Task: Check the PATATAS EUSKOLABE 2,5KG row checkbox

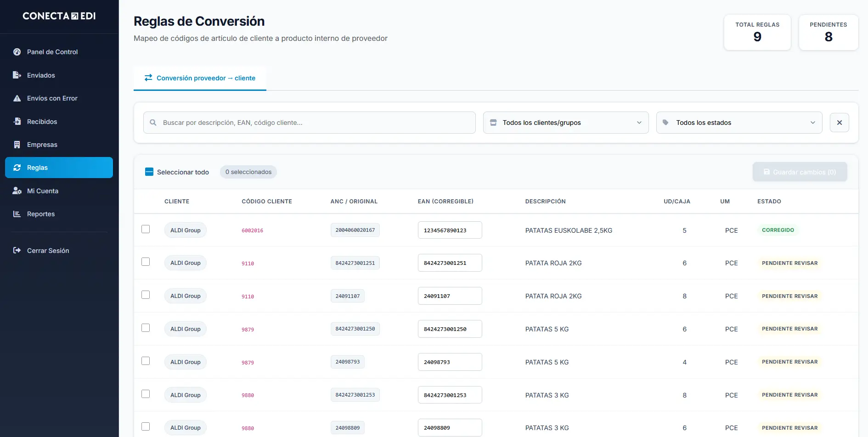Action: point(146,229)
